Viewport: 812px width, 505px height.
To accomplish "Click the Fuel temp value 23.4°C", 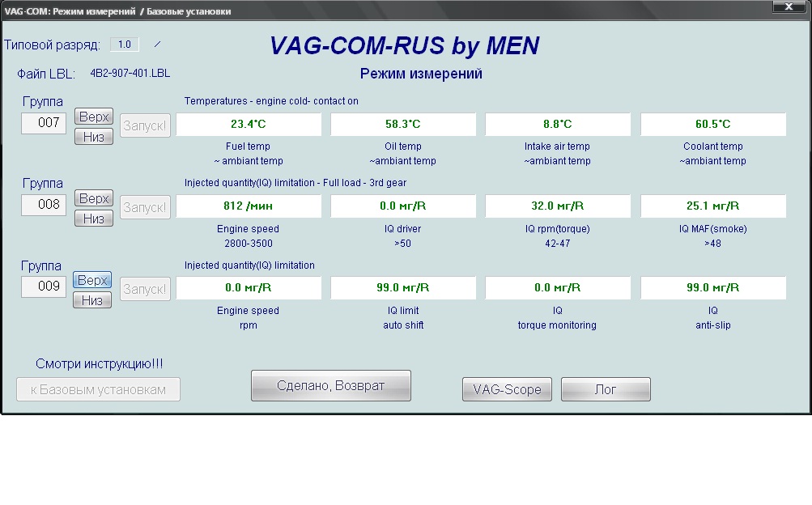I will [x=249, y=124].
